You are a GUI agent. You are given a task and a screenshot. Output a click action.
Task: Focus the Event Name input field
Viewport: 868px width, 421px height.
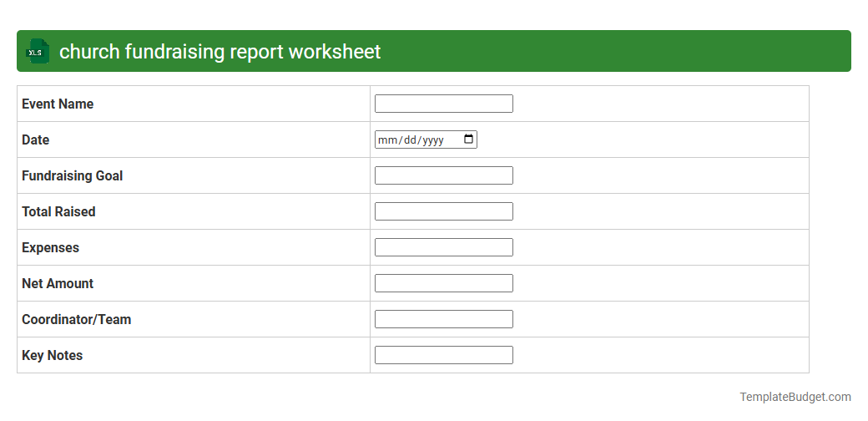click(x=443, y=104)
